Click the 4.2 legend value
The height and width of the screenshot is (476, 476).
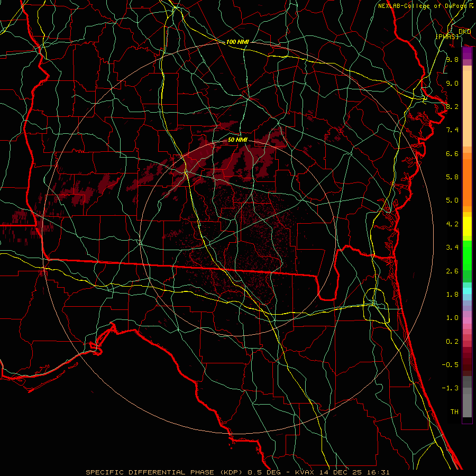point(452,224)
